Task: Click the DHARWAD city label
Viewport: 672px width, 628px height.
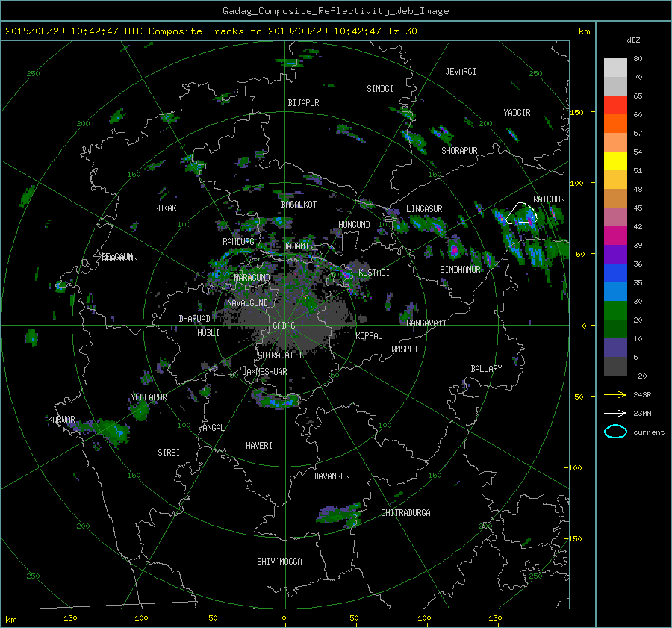Action: point(194,319)
